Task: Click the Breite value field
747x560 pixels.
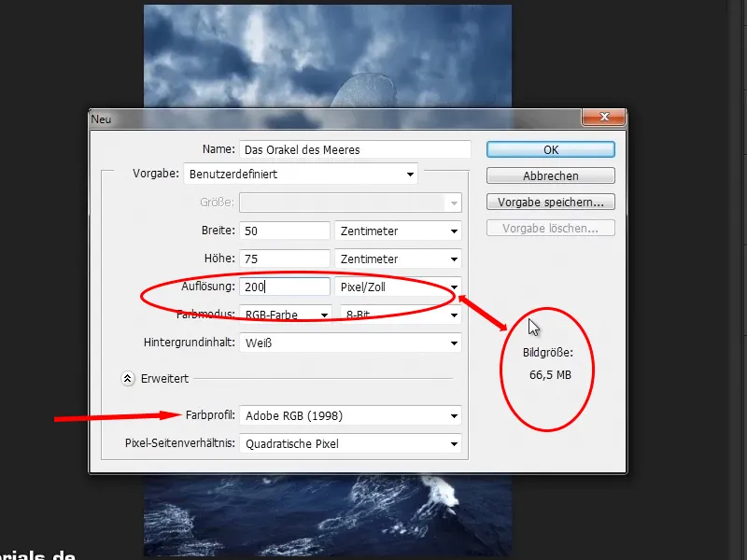Action: coord(285,231)
